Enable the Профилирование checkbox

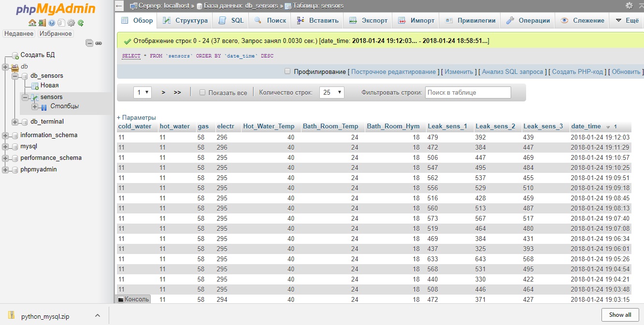point(287,71)
